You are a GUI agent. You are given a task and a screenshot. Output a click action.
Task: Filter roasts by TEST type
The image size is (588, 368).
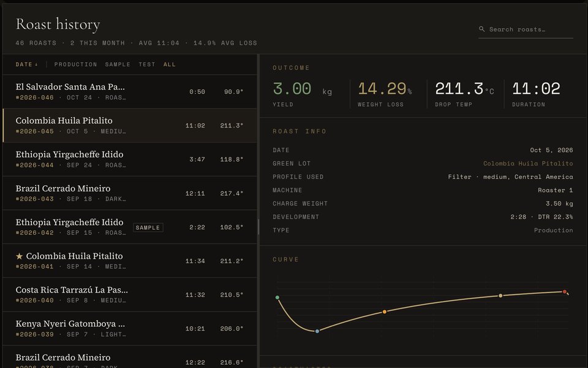pyautogui.click(x=146, y=64)
